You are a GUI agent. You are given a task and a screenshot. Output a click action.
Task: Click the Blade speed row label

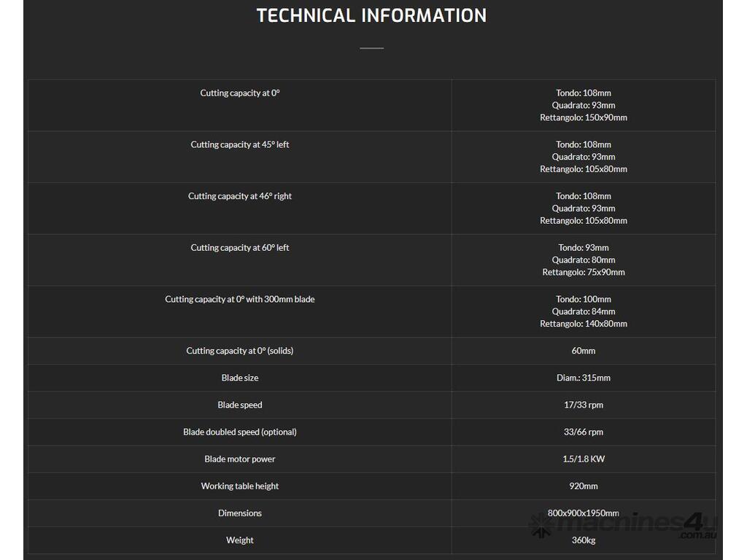click(240, 405)
